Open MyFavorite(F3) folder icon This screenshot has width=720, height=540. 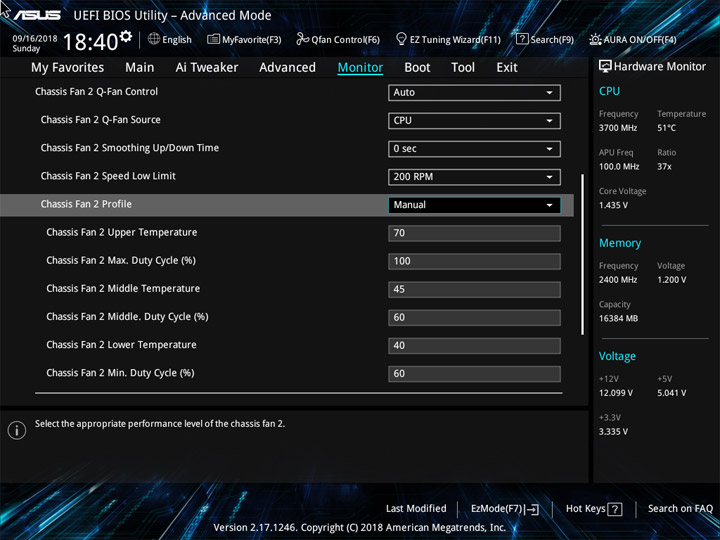[x=213, y=39]
